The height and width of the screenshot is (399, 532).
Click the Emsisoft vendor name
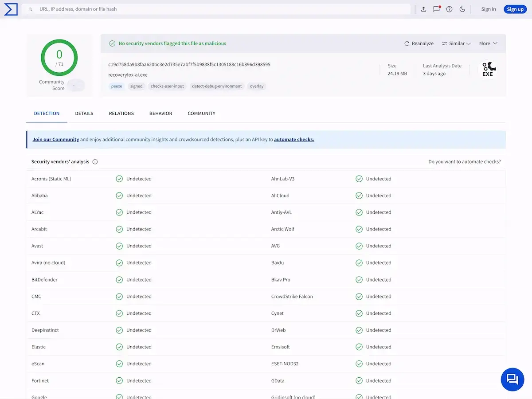tap(281, 347)
